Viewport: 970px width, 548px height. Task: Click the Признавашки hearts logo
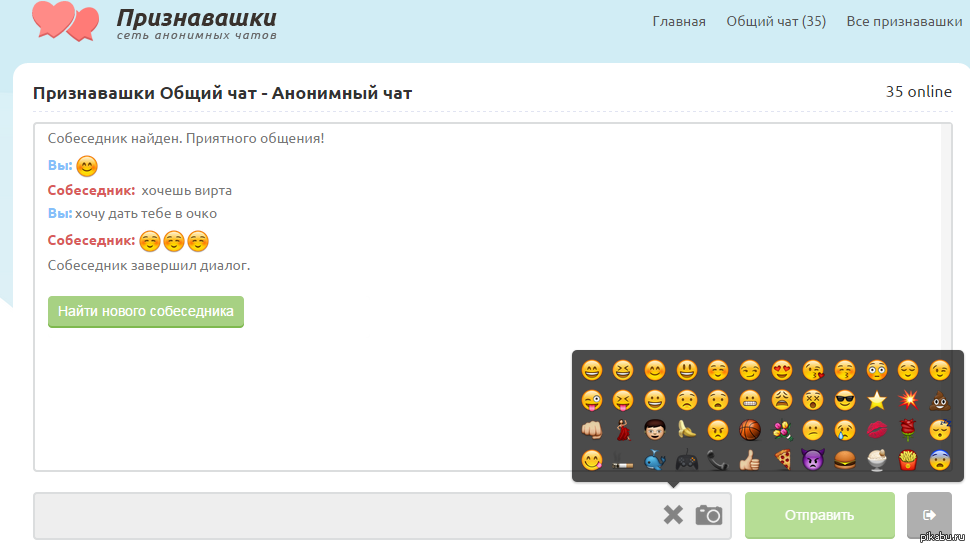click(x=66, y=21)
